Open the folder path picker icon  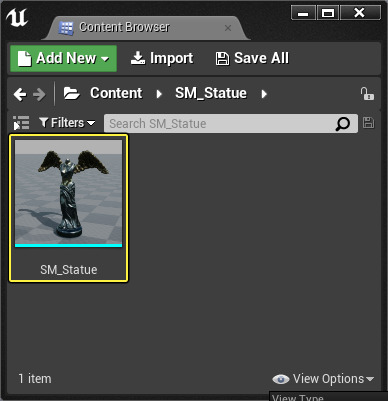coord(71,94)
